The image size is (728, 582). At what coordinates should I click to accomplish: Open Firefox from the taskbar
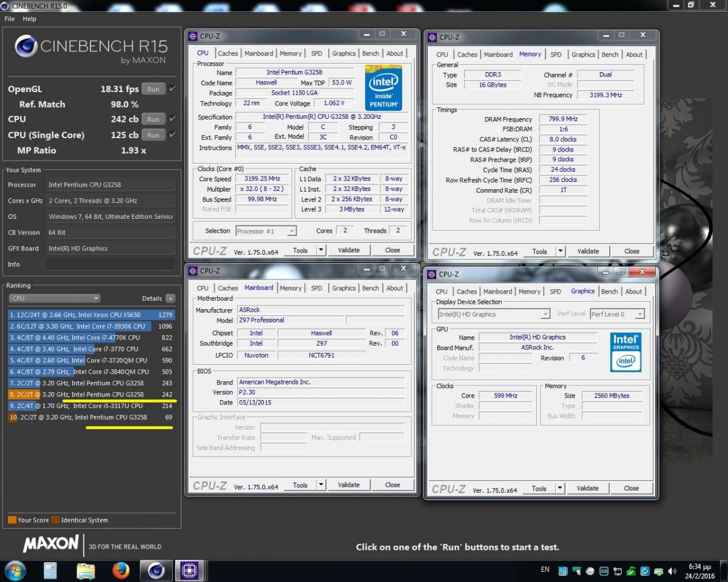click(121, 570)
